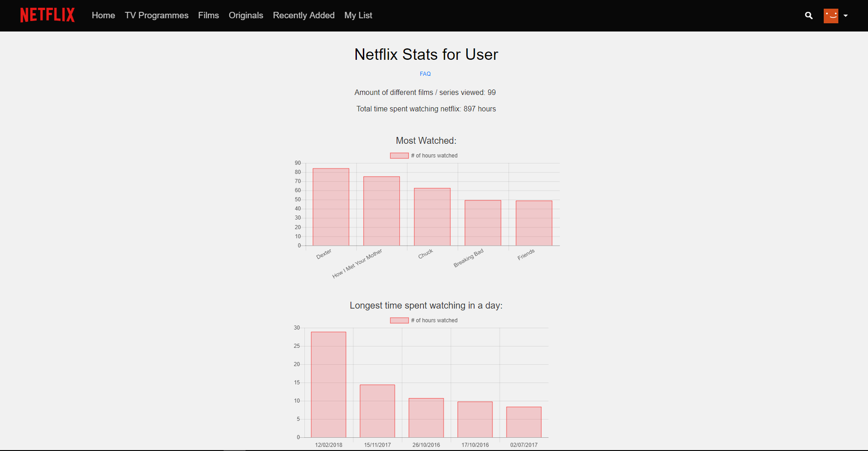Click the 12/02/2018 bar
Image resolution: width=868 pixels, height=451 pixels.
tap(329, 384)
